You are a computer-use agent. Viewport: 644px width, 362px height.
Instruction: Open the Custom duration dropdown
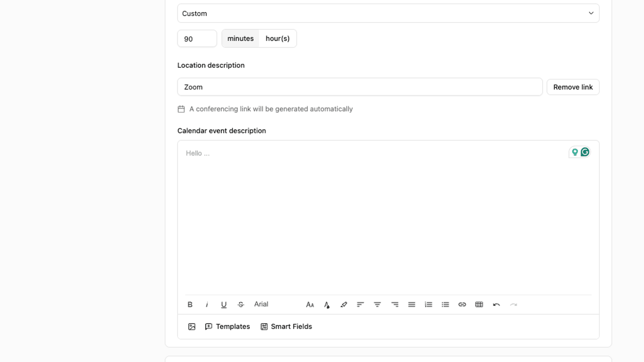[x=388, y=13]
